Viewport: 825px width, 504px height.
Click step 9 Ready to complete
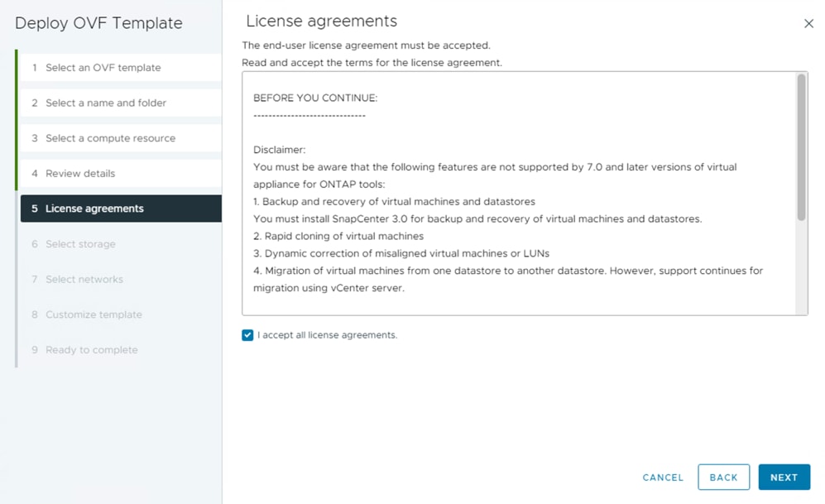pyautogui.click(x=91, y=350)
